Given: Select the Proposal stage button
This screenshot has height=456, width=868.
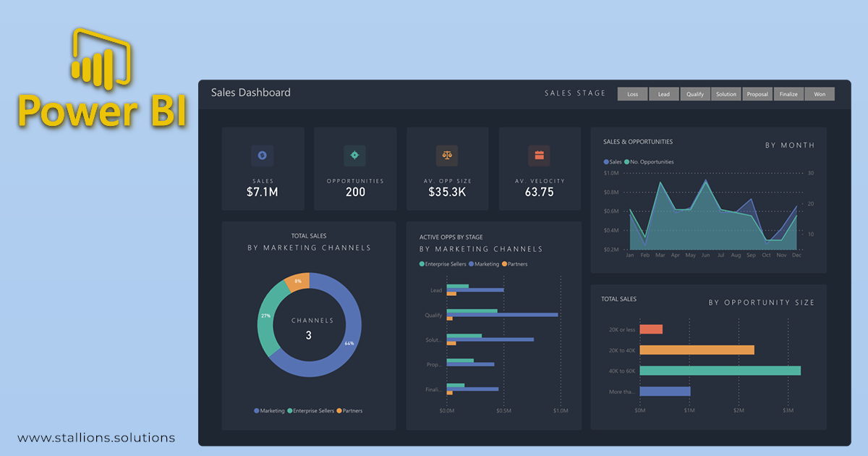Looking at the screenshot, I should [757, 94].
